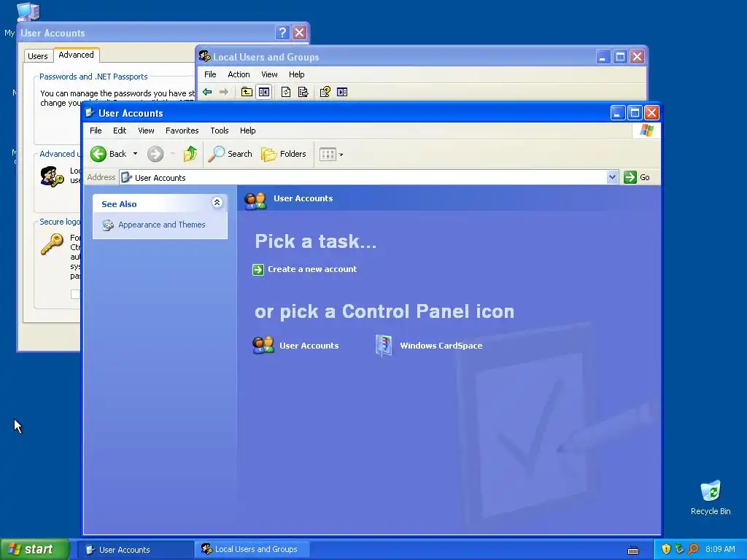Open the File menu in the User Accounts explorer
Image resolution: width=747 pixels, height=560 pixels.
(96, 131)
